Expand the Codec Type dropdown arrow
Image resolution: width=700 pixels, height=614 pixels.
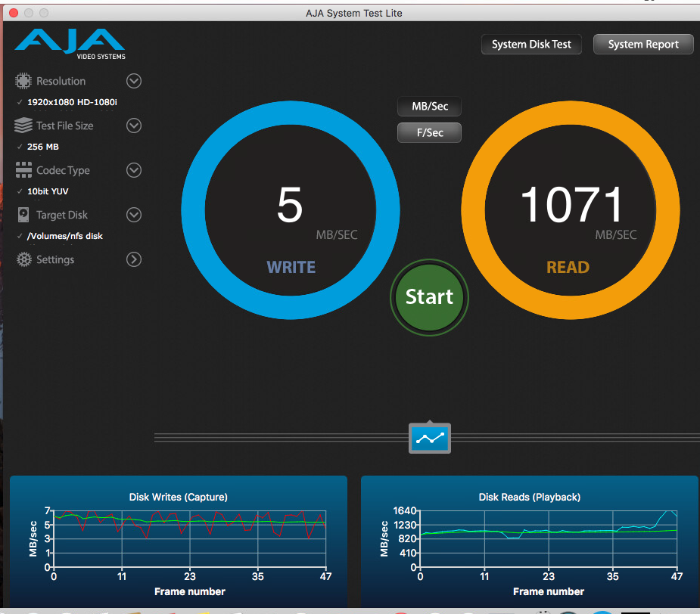[134, 170]
